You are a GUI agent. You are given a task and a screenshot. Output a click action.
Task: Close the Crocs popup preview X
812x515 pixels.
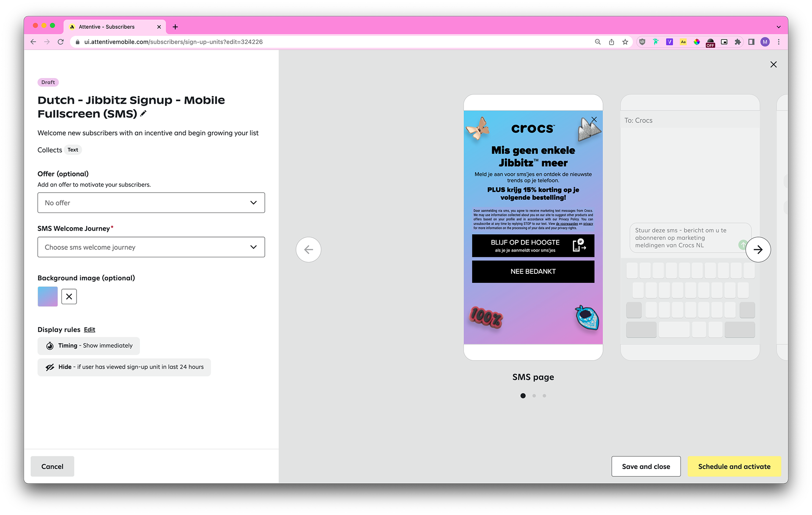click(x=594, y=120)
